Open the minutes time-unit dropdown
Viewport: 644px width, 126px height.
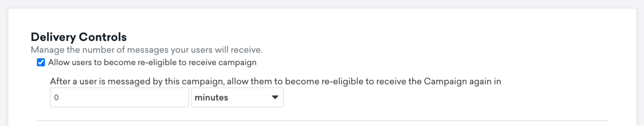click(237, 97)
